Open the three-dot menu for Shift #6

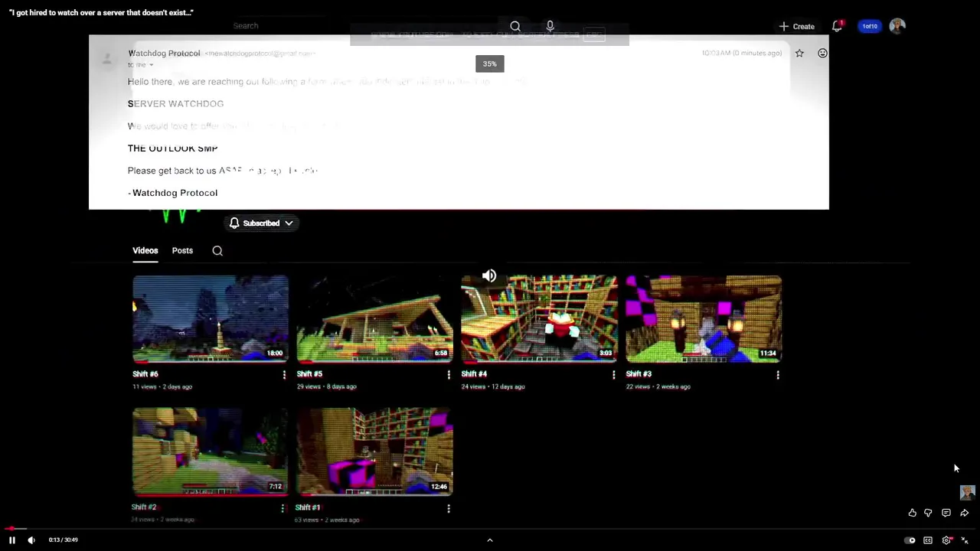[x=284, y=375]
